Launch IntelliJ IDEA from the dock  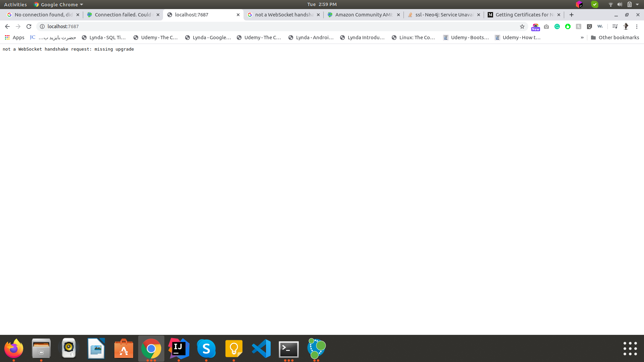tap(179, 349)
